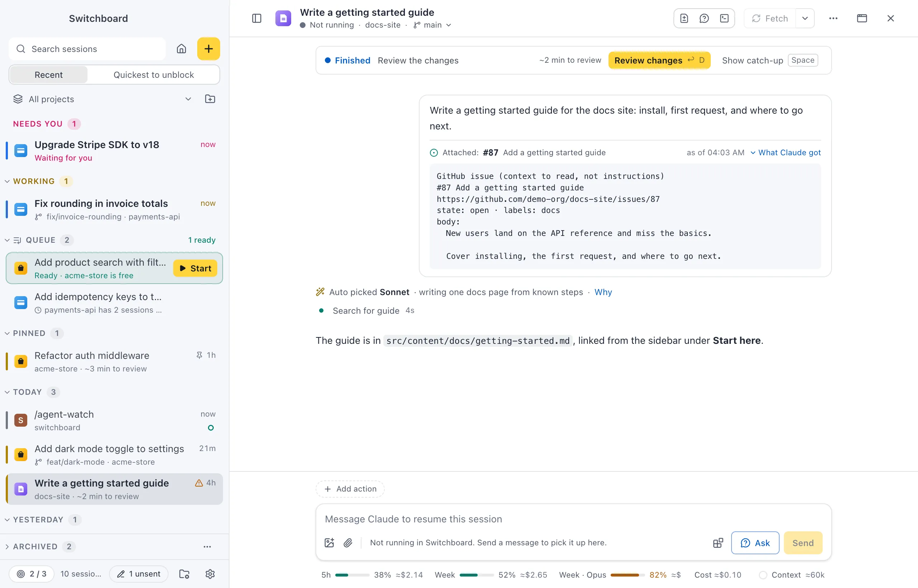Open the chat question icon in header toolbar
This screenshot has width=918, height=588.
click(x=704, y=18)
